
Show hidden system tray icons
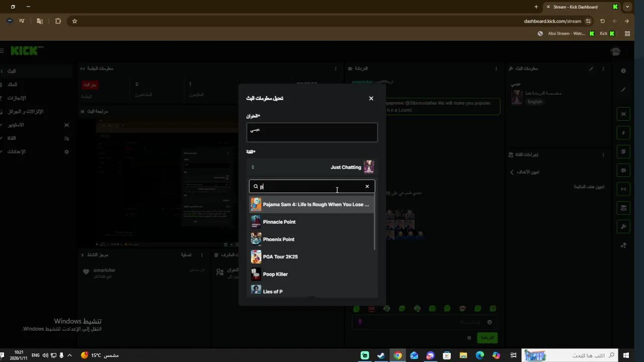[69, 355]
